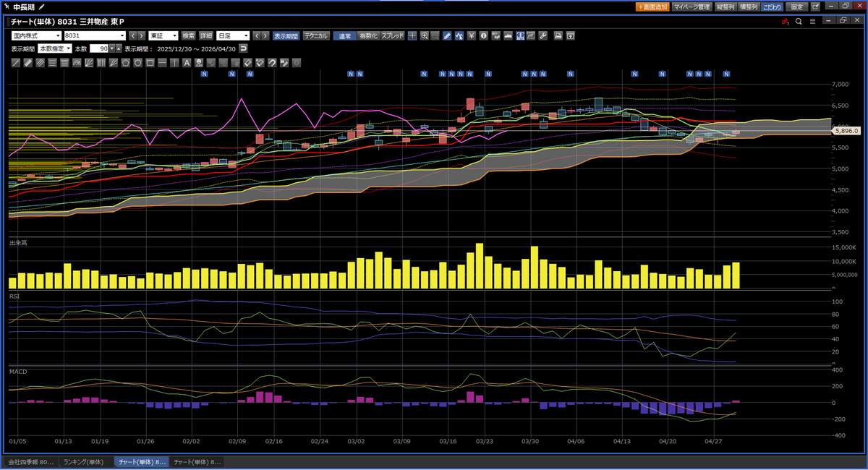Image resolution: width=868 pixels, height=470 pixels.
Task: Switch to the 会社四季報 tab
Action: (x=30, y=461)
